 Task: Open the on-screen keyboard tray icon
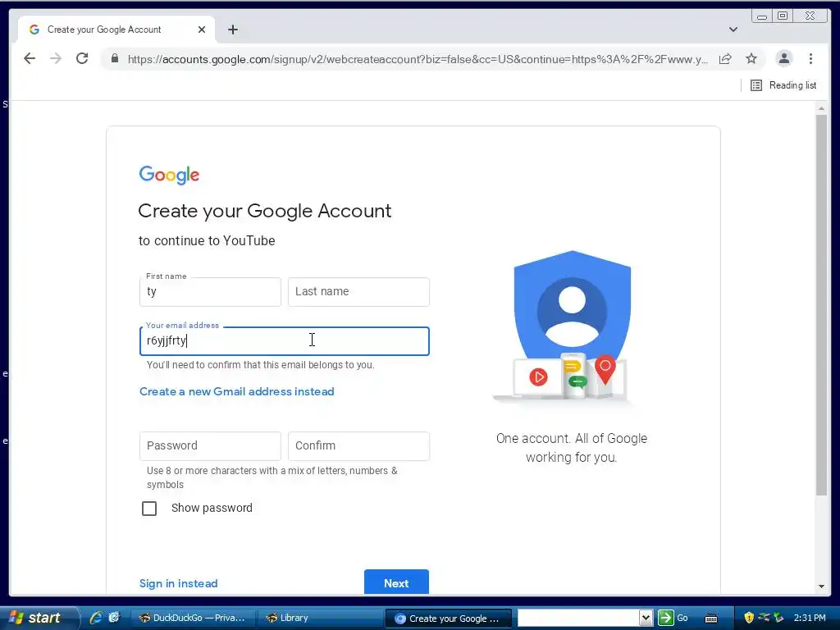pos(711,619)
